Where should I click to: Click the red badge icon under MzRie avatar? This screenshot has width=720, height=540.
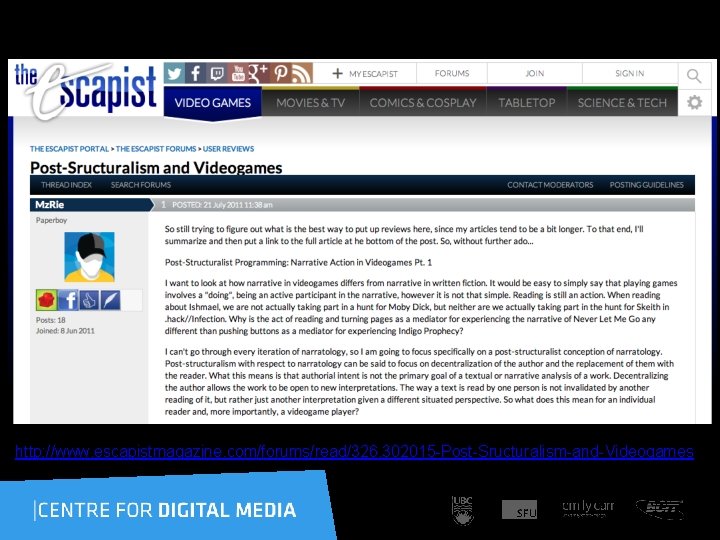46,300
